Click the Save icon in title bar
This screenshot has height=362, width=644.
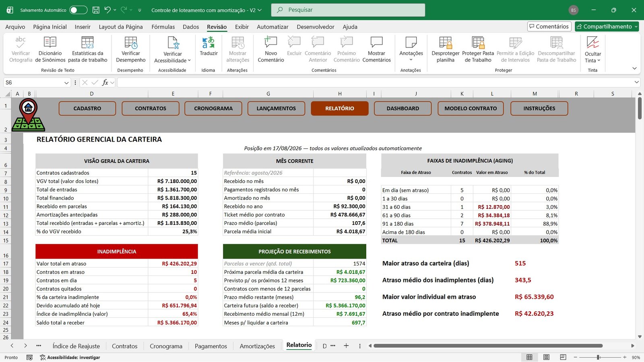click(96, 10)
